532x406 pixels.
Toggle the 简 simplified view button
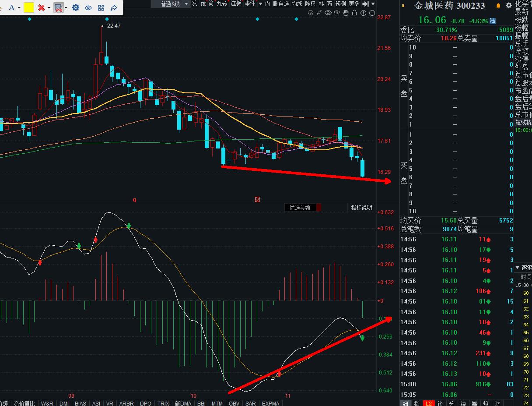[x=211, y=4]
